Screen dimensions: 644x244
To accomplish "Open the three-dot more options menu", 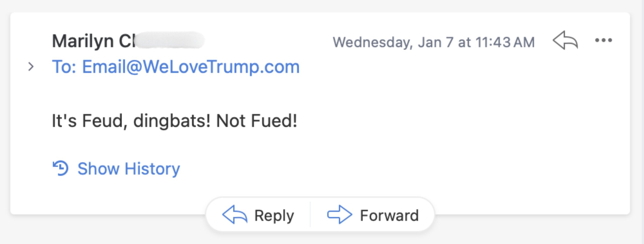I will 603,40.
